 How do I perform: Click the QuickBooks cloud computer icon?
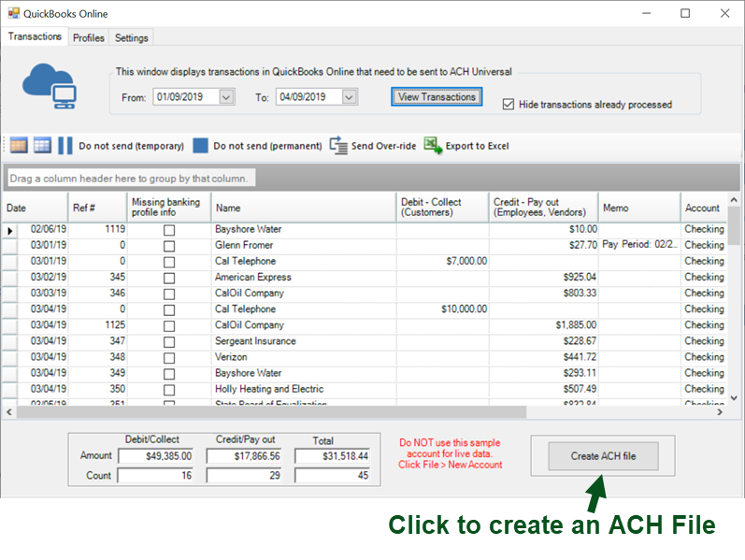[x=50, y=86]
